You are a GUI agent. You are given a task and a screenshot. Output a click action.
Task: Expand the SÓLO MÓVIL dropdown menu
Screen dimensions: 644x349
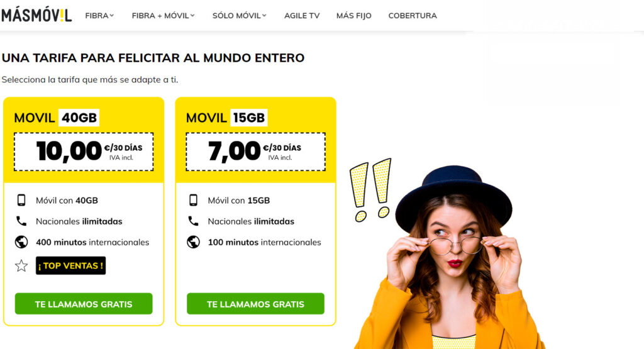coord(240,16)
